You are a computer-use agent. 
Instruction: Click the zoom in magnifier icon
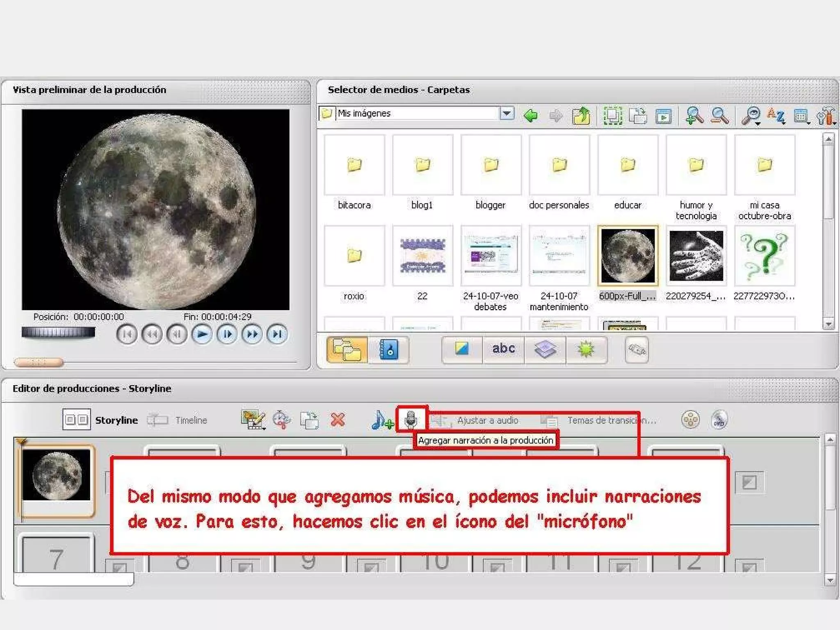[x=694, y=116]
